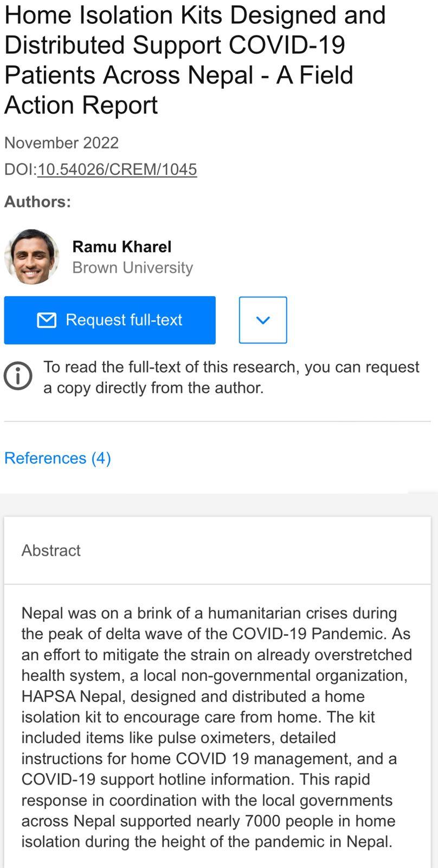Image resolution: width=438 pixels, height=868 pixels.
Task: Click the Abstract section heading
Action: click(x=51, y=550)
